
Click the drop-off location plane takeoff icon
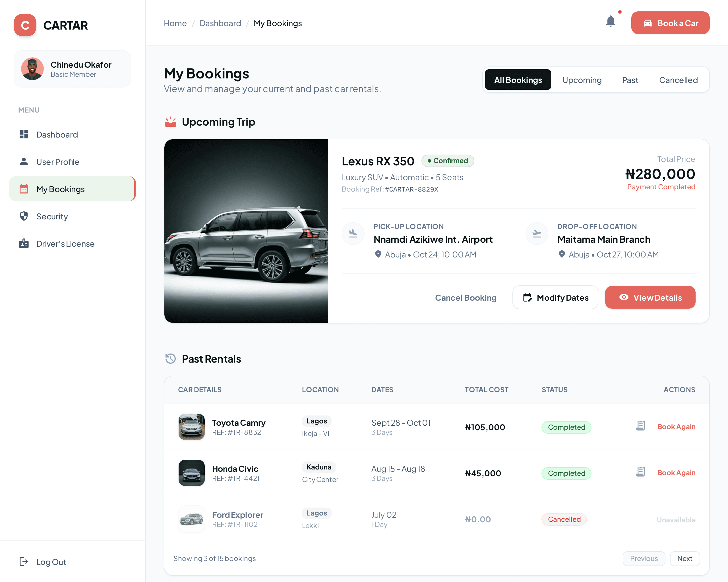(537, 233)
